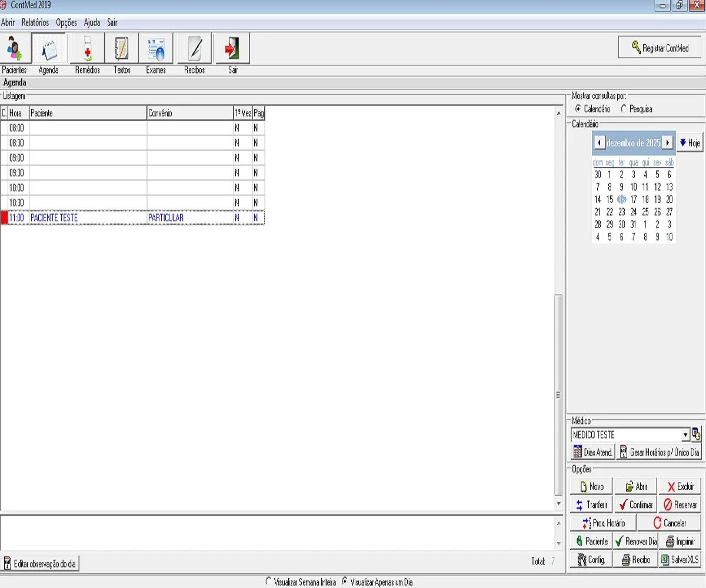Select the Agenda toolbar icon
This screenshot has width=706, height=588.
[x=49, y=49]
